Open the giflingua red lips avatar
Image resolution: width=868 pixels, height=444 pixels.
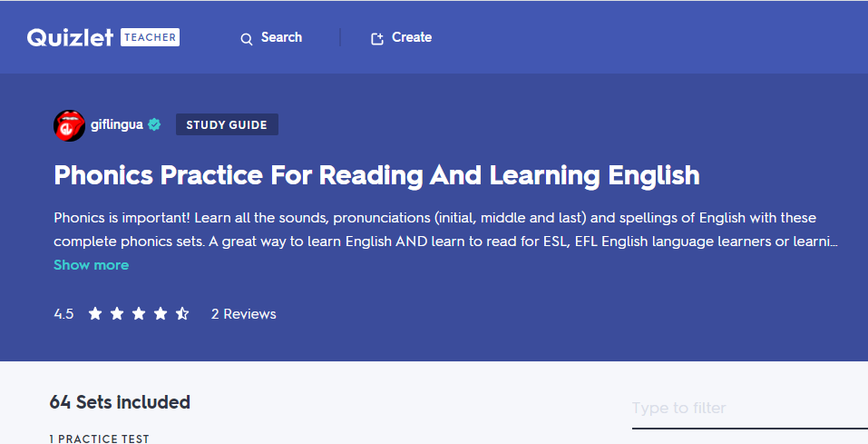pos(69,125)
